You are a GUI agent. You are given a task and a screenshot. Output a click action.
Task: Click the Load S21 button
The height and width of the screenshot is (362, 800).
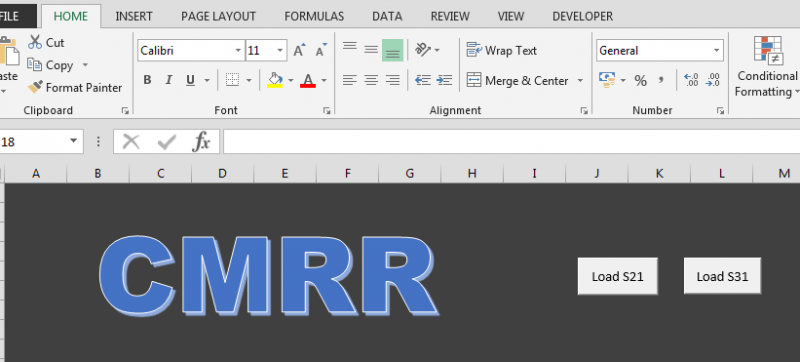tap(617, 276)
